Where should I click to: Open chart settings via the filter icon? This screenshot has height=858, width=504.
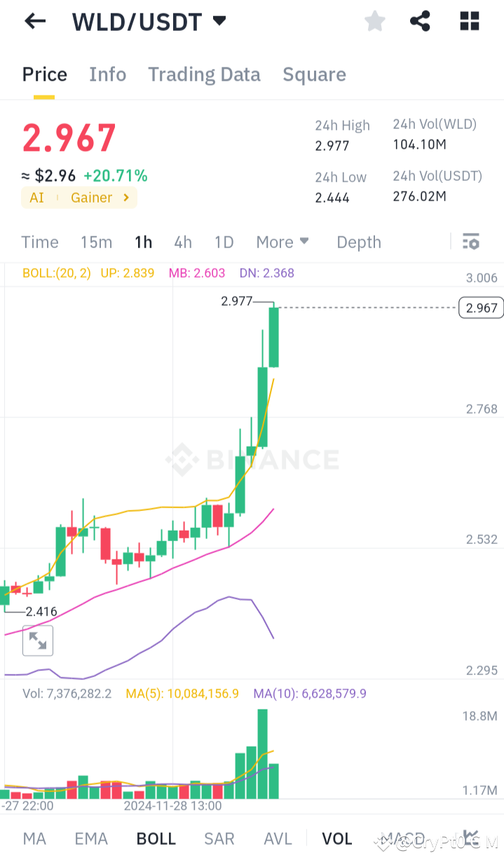[471, 242]
